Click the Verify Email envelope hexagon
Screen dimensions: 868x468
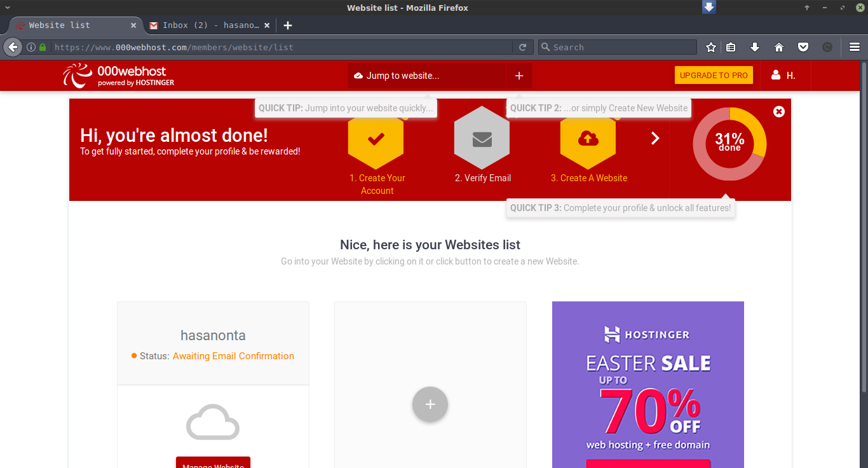coord(482,138)
